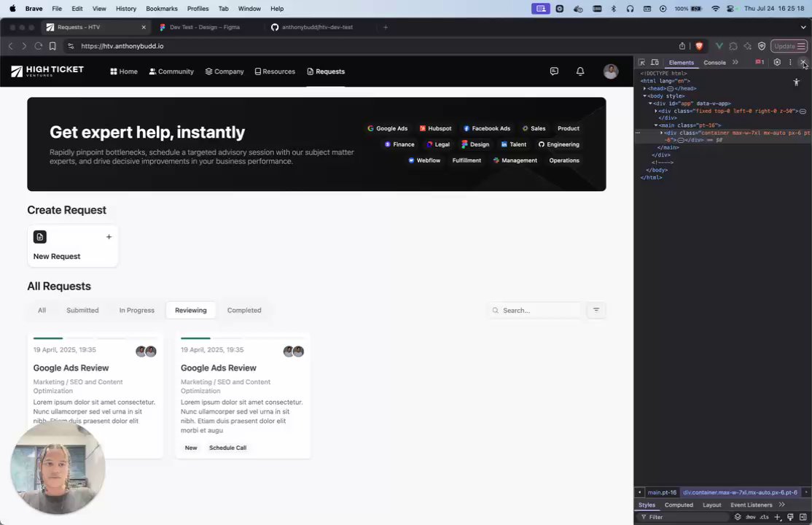Open the Layout tab in DevTools
812x525 pixels.
click(711, 505)
